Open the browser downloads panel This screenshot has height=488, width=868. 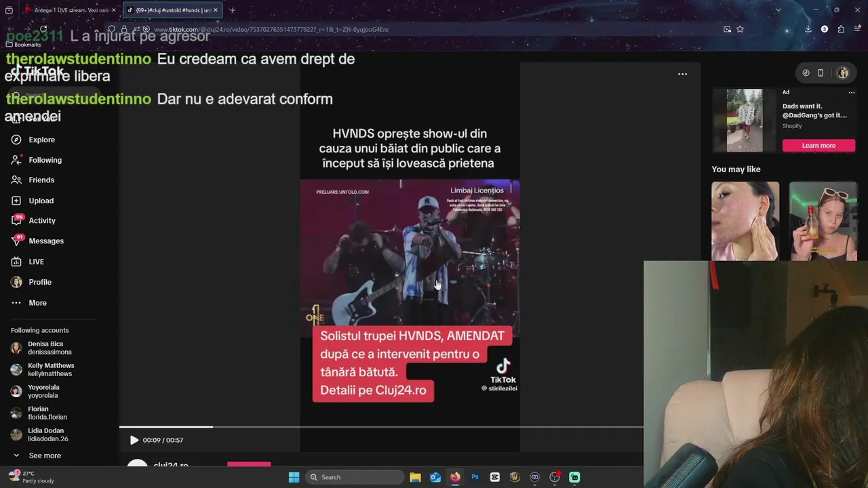pos(808,29)
